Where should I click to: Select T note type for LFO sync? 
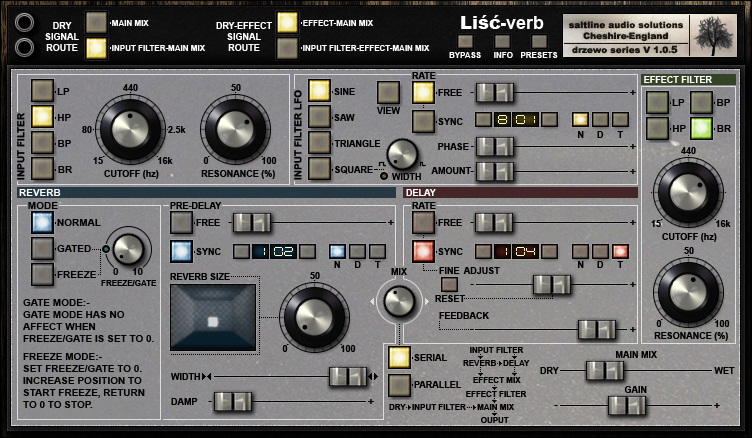tap(620, 119)
